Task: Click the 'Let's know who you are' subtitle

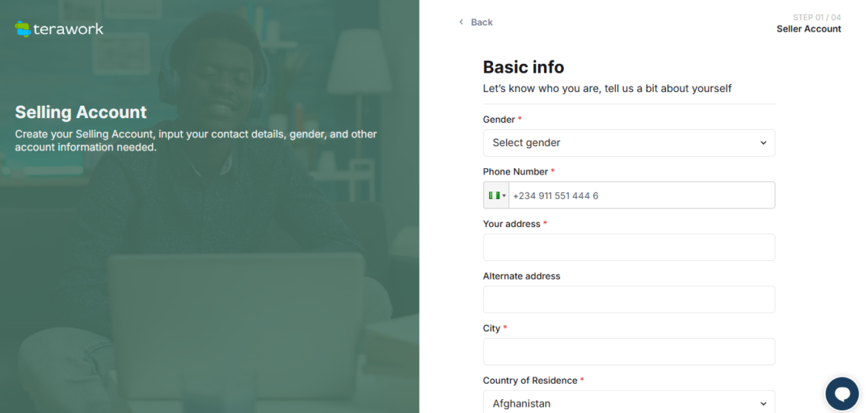Action: click(607, 89)
